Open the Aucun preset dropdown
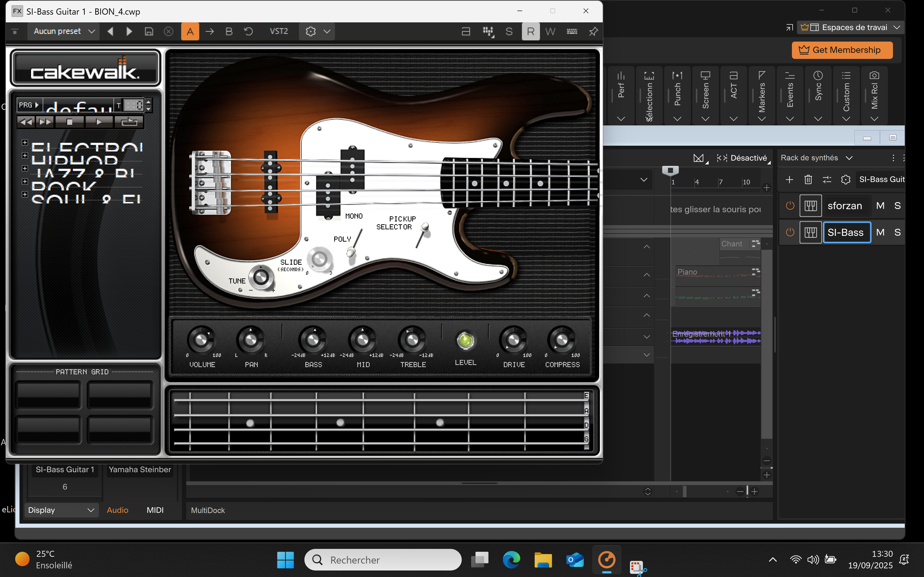Image resolution: width=924 pixels, height=577 pixels. tap(63, 31)
